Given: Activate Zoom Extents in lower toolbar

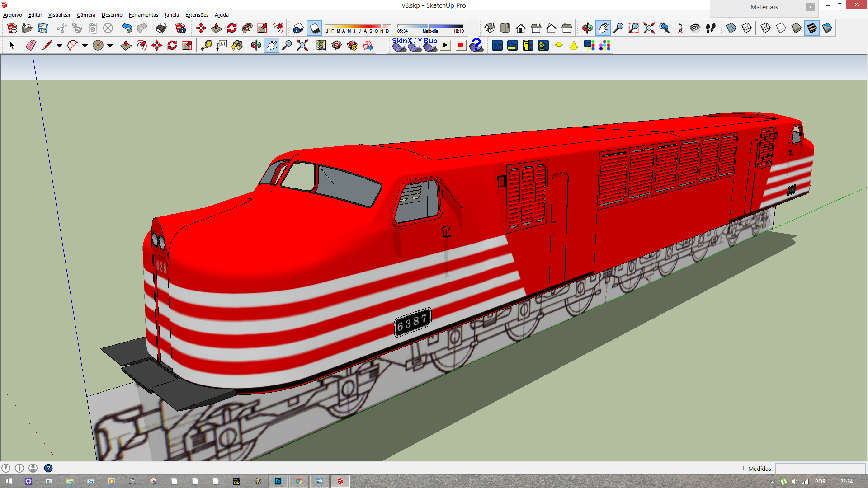Looking at the screenshot, I should click(x=302, y=45).
